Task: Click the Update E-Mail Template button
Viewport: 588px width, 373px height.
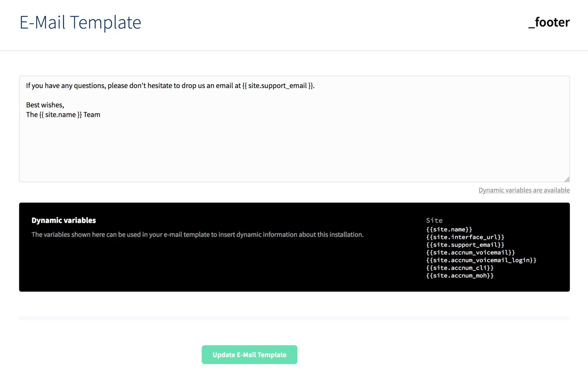Action: click(249, 355)
